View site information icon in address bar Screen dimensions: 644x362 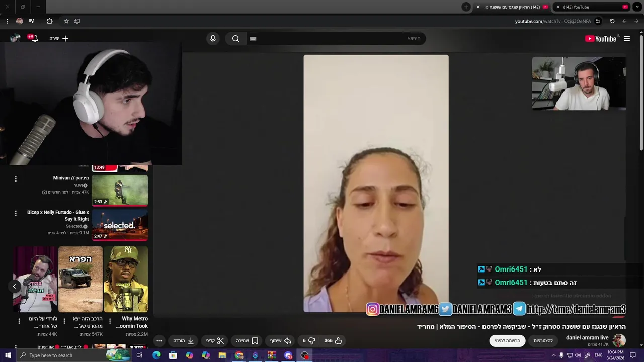tap(598, 21)
